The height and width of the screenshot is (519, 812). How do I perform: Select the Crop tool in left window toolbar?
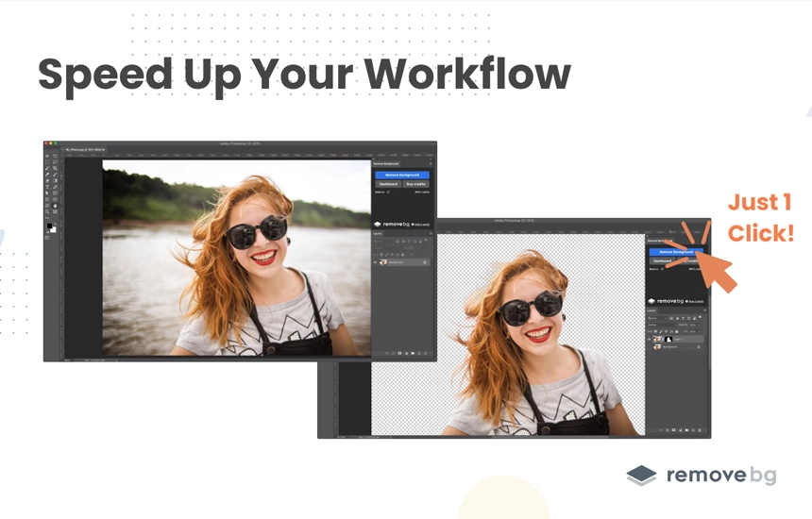click(55, 168)
